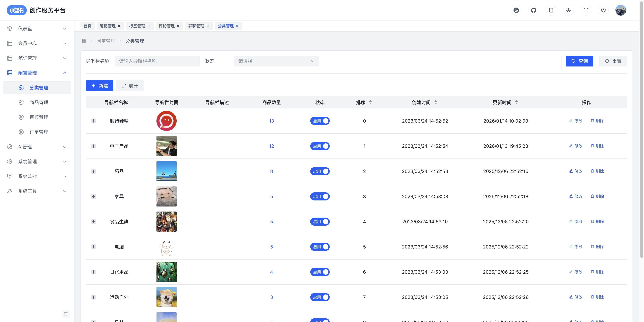Enter fullscreen mode via header icon
Image resolution: width=644 pixels, height=322 pixels.
586,10
